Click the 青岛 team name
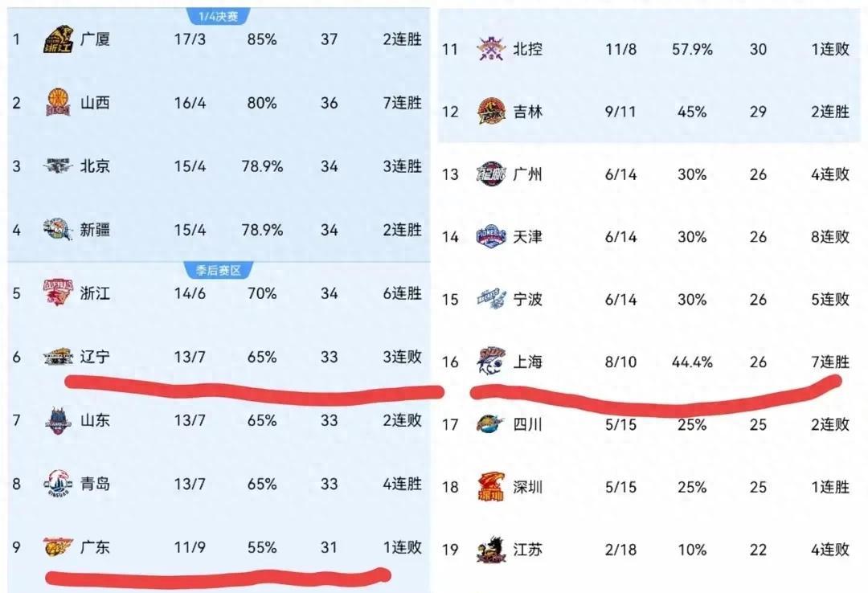The height and width of the screenshot is (593, 868). point(95,484)
